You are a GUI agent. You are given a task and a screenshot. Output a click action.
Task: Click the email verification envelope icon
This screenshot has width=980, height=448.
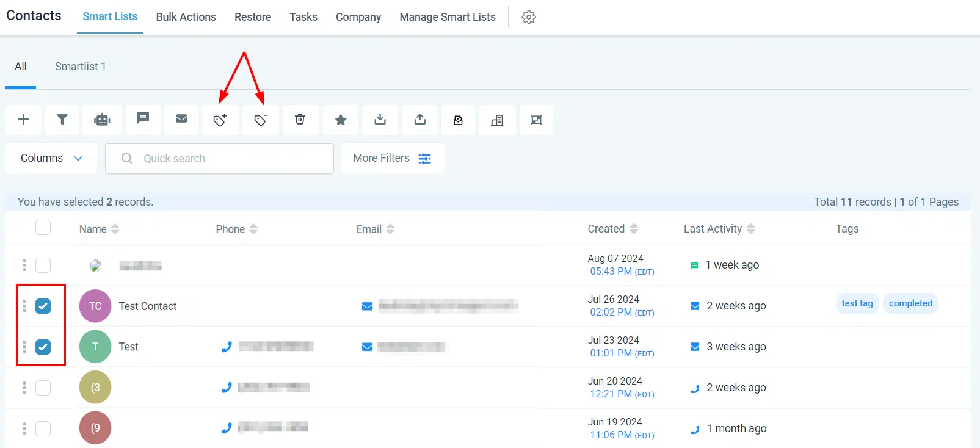point(458,120)
